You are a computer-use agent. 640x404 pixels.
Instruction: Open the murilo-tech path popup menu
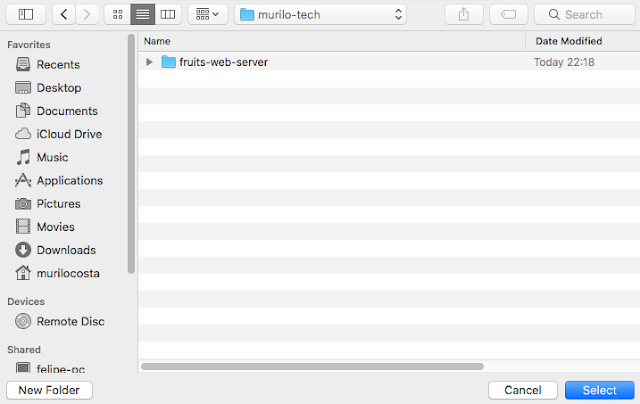coord(320,15)
